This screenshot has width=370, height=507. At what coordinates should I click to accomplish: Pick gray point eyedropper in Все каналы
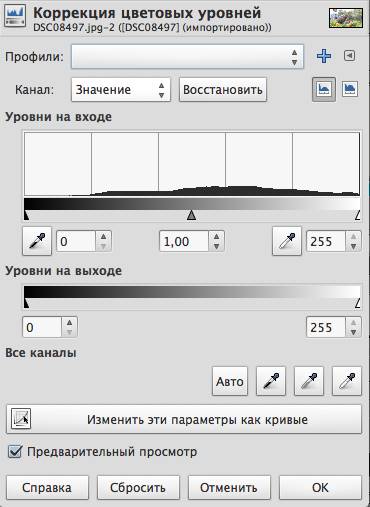(x=309, y=381)
